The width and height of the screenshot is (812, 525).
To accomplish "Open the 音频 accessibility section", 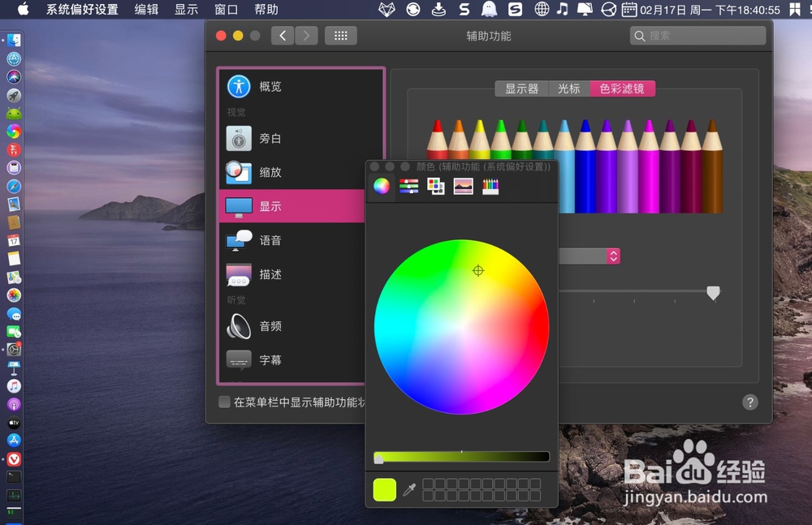I will 270,326.
